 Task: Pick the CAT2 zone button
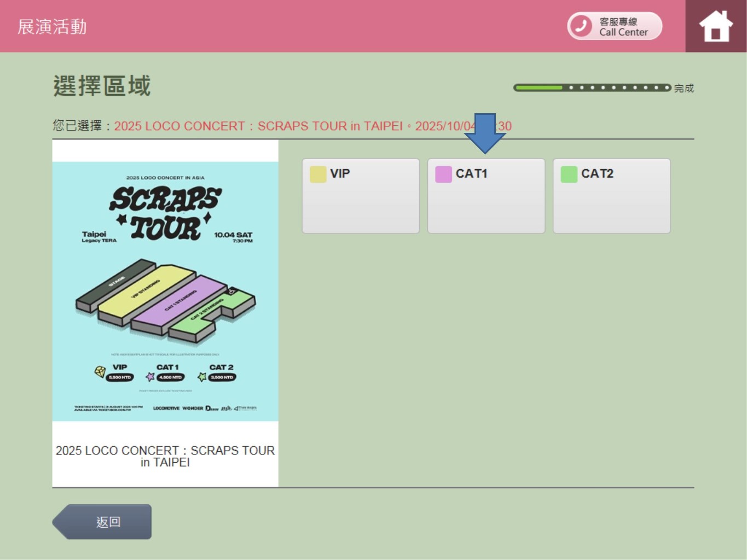pyautogui.click(x=611, y=196)
